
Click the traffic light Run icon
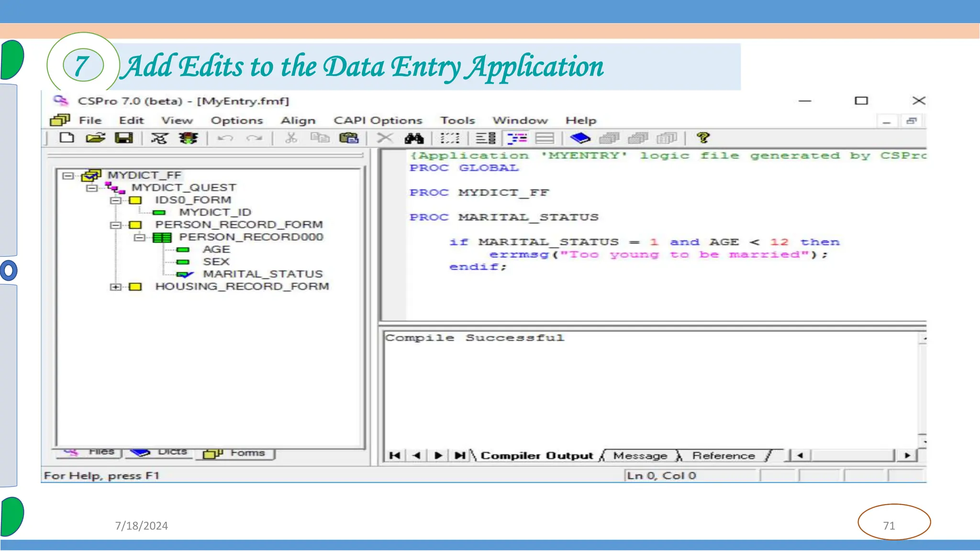pos(188,138)
